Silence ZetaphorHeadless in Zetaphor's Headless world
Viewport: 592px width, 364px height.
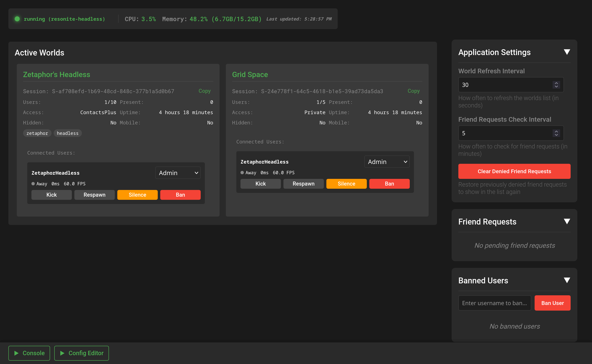137,195
